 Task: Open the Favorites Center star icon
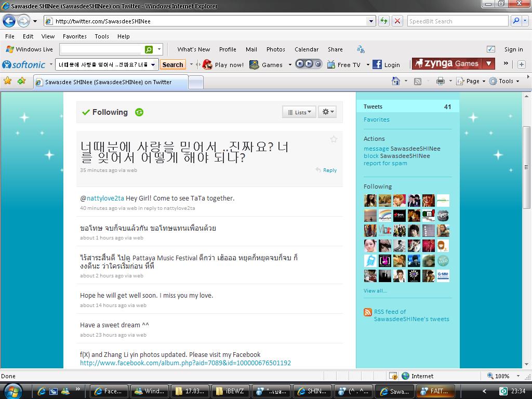coord(7,81)
